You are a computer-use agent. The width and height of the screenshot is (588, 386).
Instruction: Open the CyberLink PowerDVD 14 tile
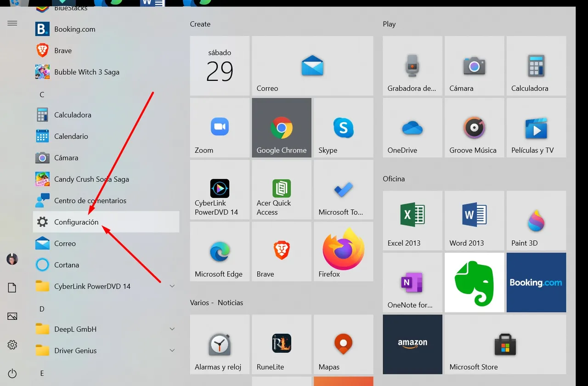click(x=220, y=190)
